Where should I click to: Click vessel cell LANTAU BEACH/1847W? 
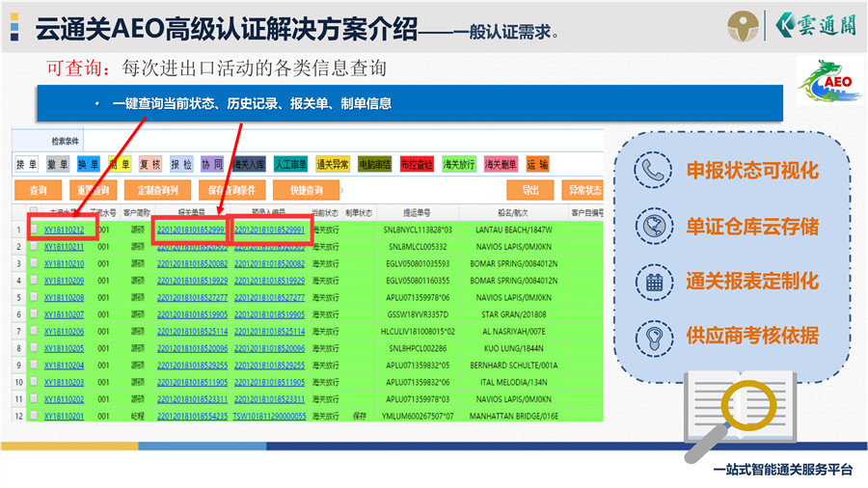(514, 230)
